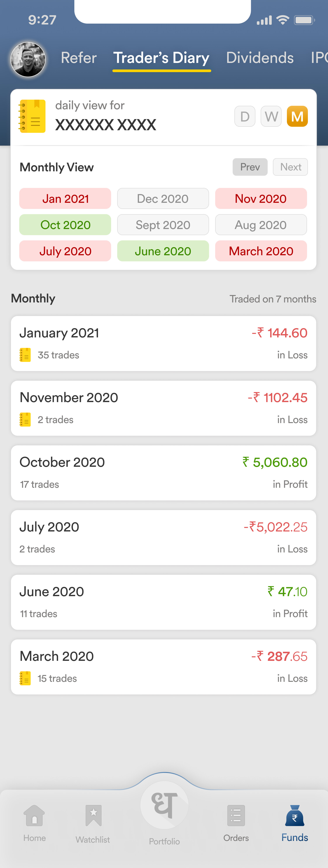Image resolution: width=328 pixels, height=868 pixels.
Task: Tap the yellow diary notebook icon
Action: click(32, 116)
